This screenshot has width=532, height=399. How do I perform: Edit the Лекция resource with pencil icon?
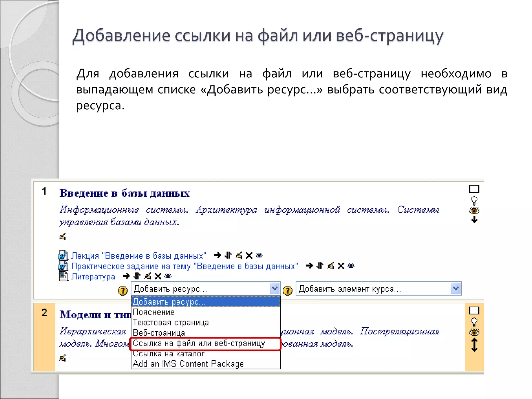tap(239, 256)
